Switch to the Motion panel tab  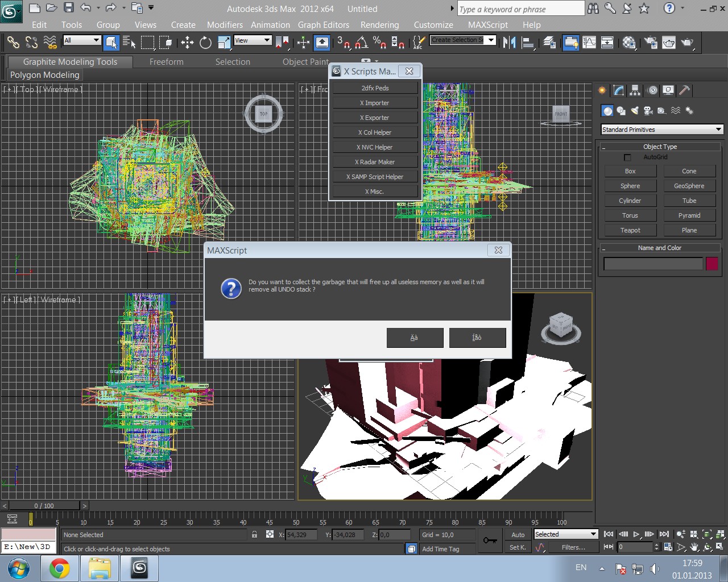coord(652,90)
